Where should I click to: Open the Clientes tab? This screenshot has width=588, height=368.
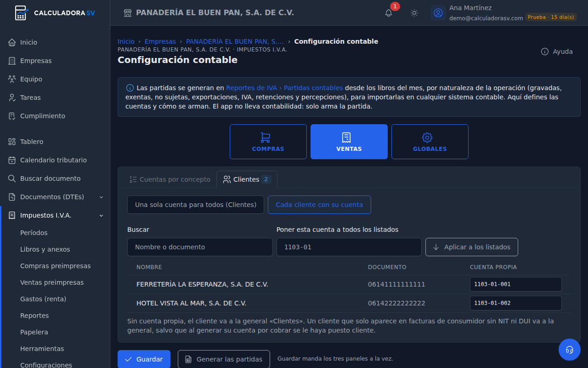click(247, 179)
